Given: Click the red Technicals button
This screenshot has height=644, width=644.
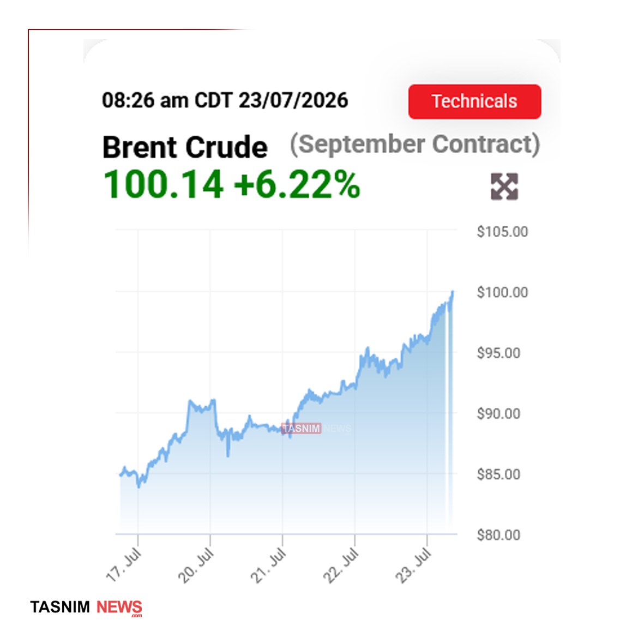Looking at the screenshot, I should [474, 101].
